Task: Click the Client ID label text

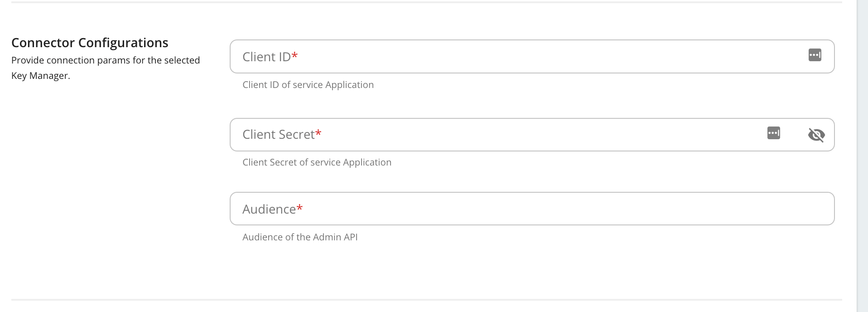Action: pyautogui.click(x=266, y=57)
